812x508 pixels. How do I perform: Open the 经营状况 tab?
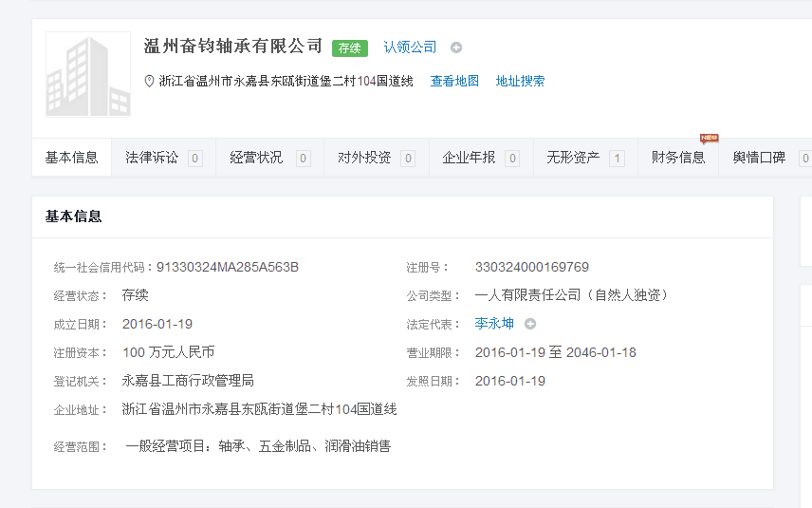tap(269, 158)
